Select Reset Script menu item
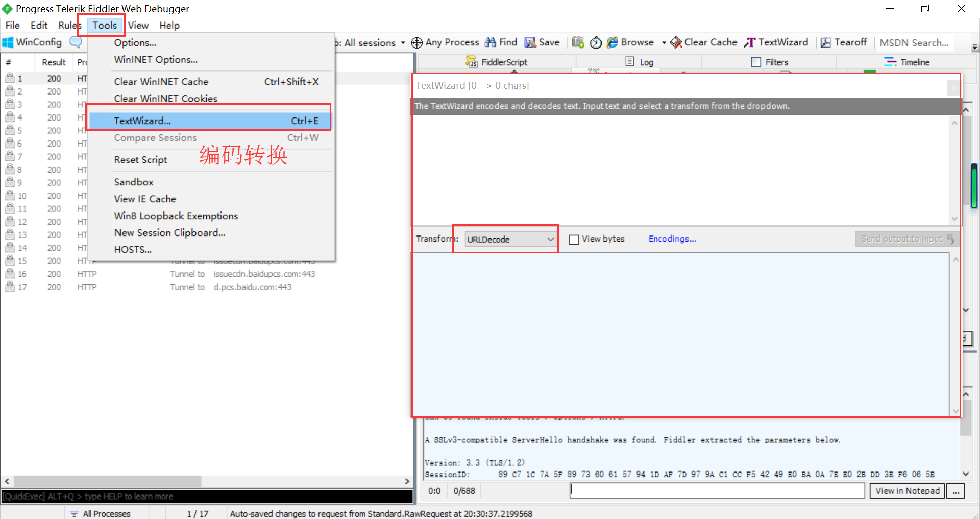Screen dimensions: 980x519 pyautogui.click(x=211, y=160)
